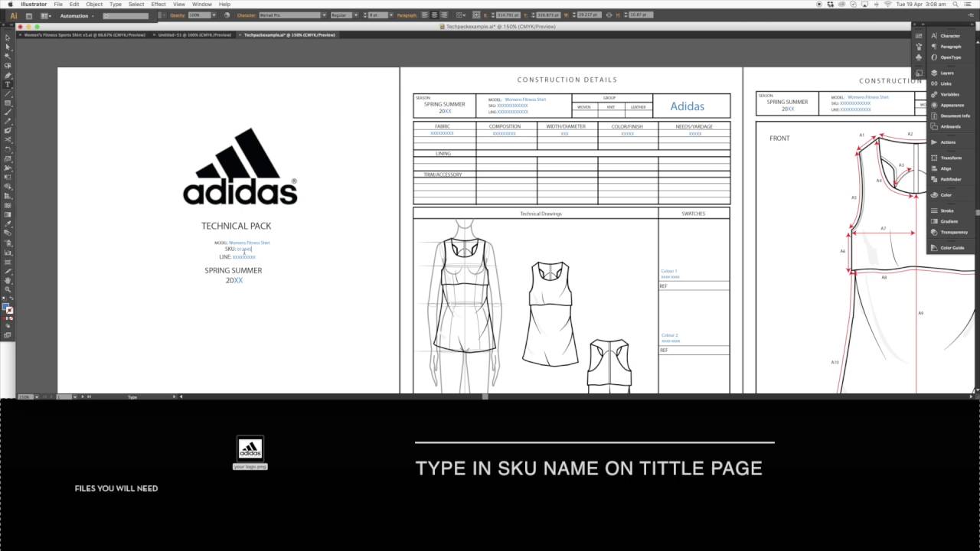Open the Go to Bridge icon
980x551 pixels.
(29, 15)
